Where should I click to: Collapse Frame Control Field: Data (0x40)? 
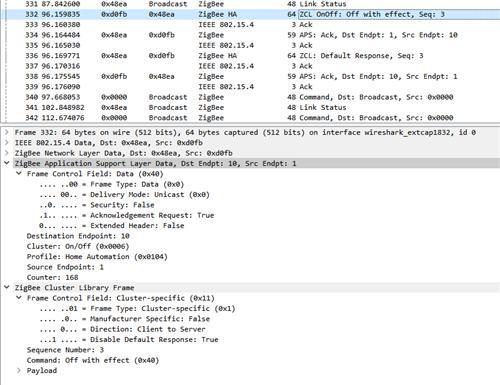(x=19, y=174)
